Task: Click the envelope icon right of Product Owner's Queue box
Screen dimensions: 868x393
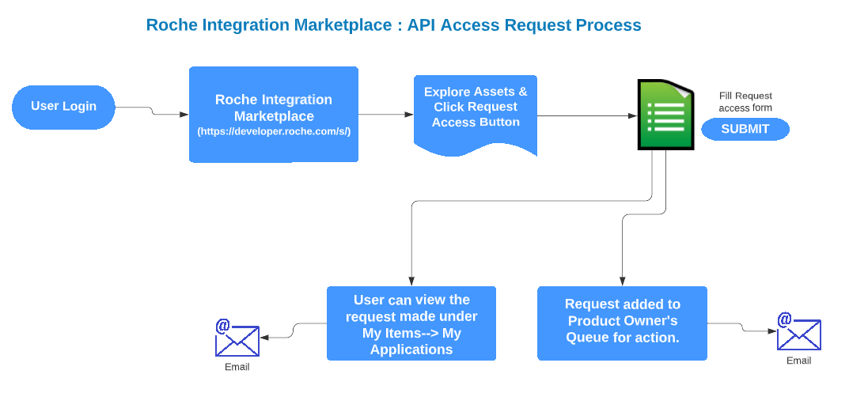Action: pyautogui.click(x=798, y=333)
